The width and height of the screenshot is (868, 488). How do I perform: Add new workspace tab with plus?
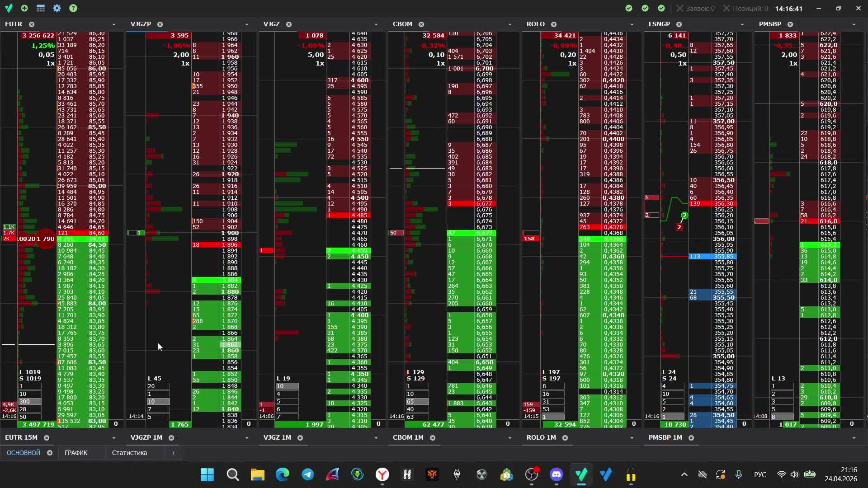(173, 453)
